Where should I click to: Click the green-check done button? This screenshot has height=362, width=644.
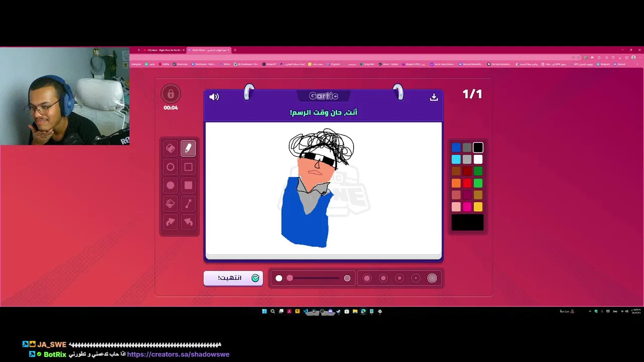(x=233, y=278)
